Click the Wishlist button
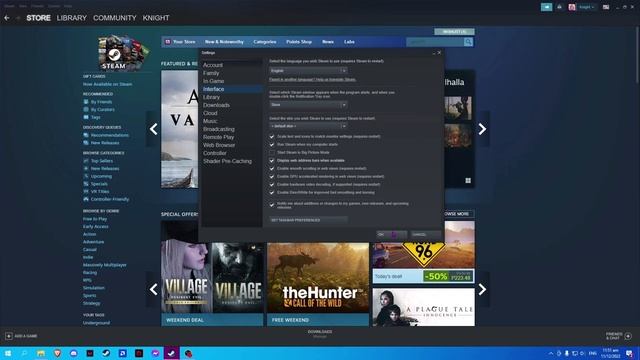The image size is (640, 360). [454, 31]
